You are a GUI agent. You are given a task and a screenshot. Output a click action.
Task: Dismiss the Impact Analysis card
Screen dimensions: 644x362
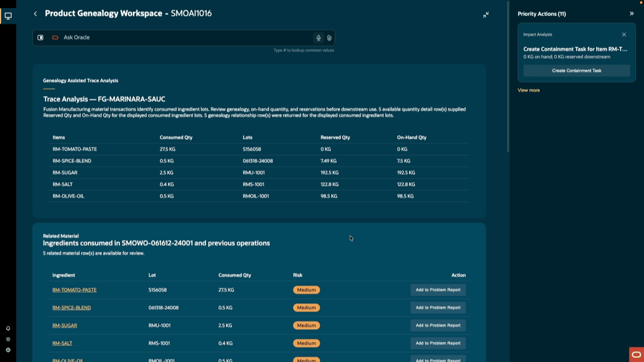click(x=624, y=35)
